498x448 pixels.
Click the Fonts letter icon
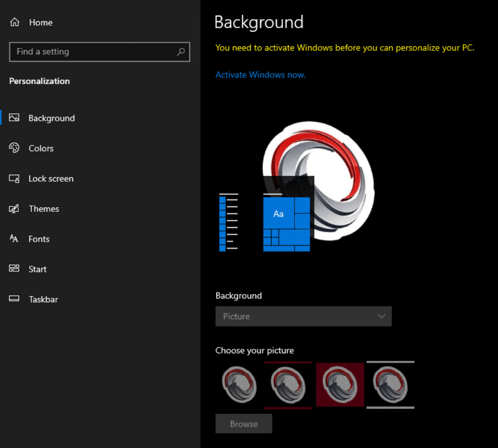pyautogui.click(x=14, y=239)
